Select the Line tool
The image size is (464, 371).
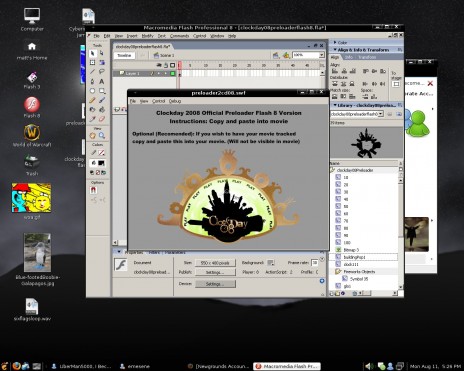pyautogui.click(x=93, y=72)
